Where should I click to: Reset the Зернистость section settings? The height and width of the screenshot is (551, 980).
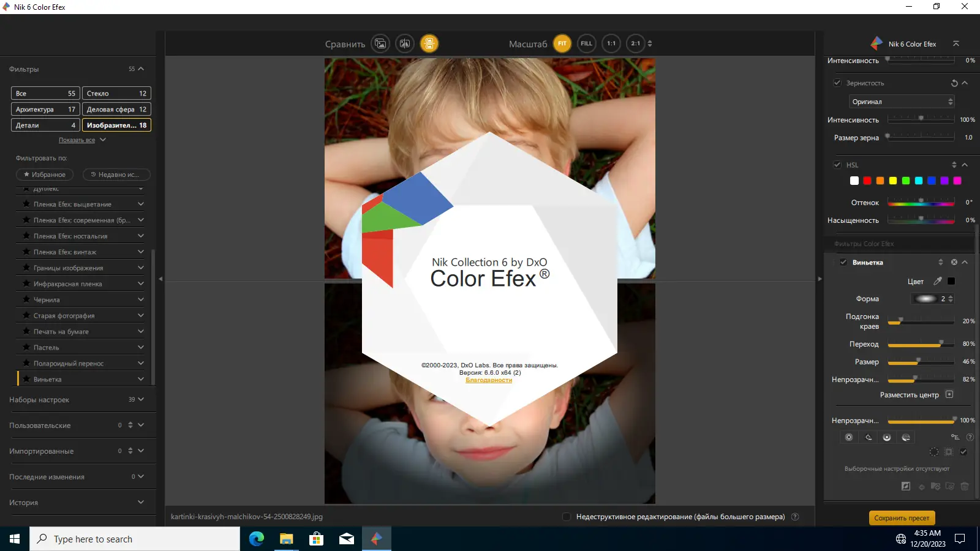pyautogui.click(x=954, y=83)
